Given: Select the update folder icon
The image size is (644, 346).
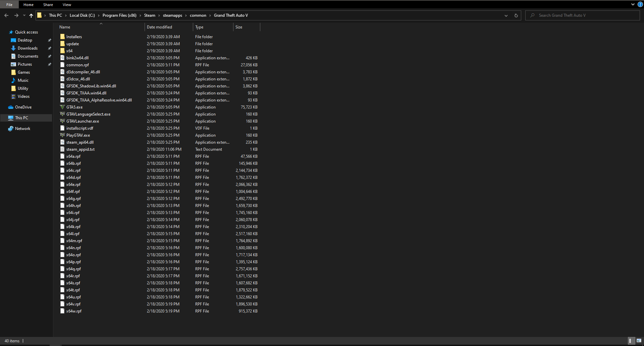Looking at the screenshot, I should click(x=62, y=44).
